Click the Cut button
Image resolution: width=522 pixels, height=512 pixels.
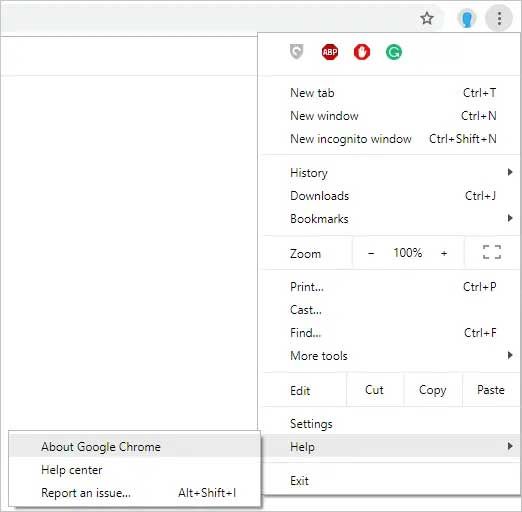tap(375, 390)
